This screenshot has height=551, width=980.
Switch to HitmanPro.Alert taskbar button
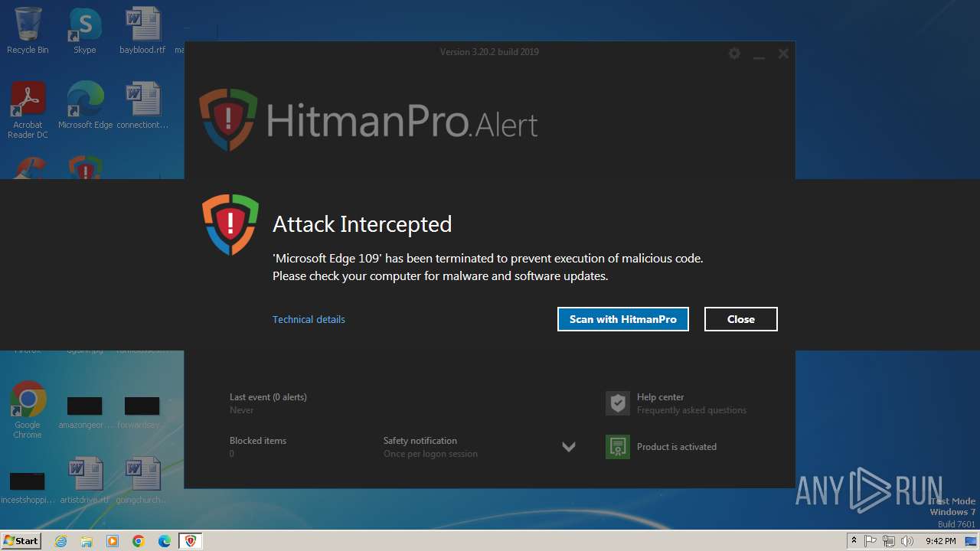(191, 541)
